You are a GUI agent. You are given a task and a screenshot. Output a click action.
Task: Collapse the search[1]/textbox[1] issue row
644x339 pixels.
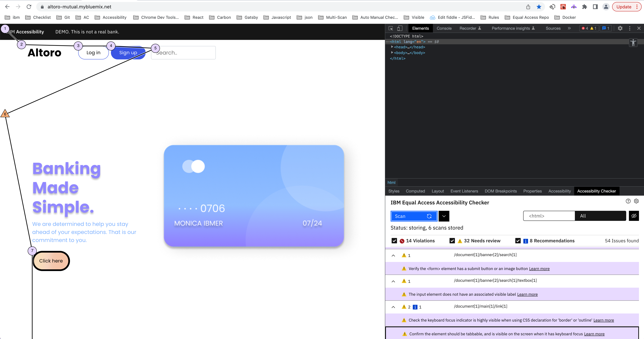(x=393, y=281)
